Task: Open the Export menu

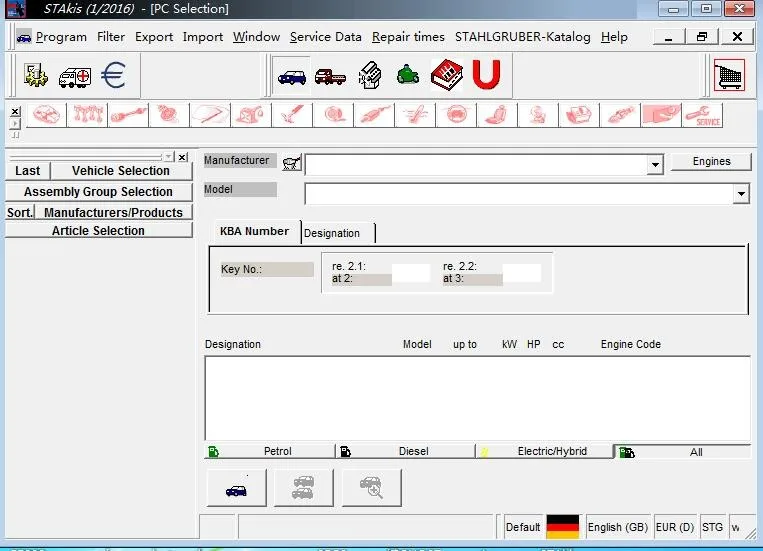Action: (154, 37)
